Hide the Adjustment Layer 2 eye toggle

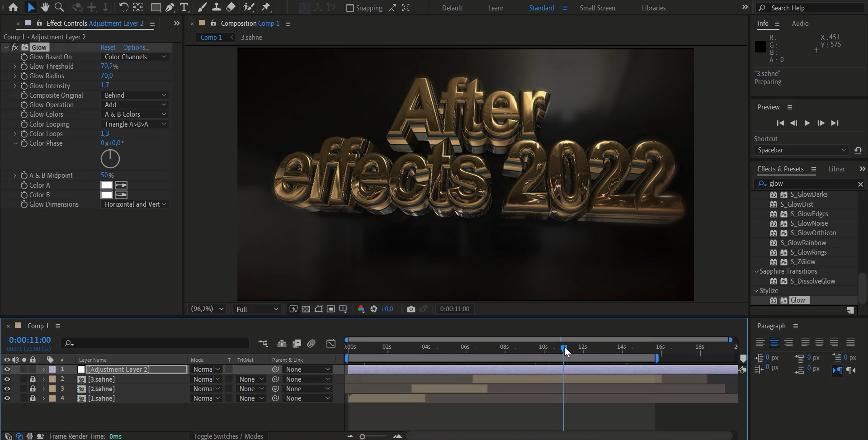[7, 369]
